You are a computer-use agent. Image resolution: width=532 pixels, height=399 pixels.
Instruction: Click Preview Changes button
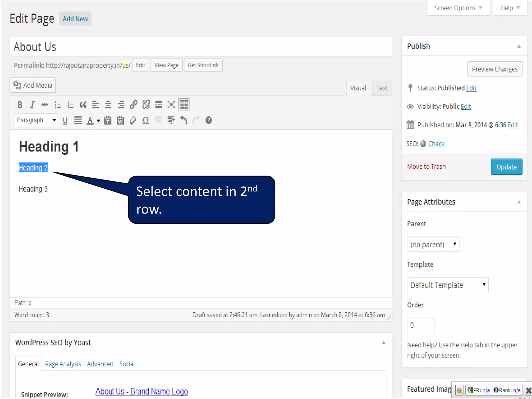pyautogui.click(x=495, y=69)
